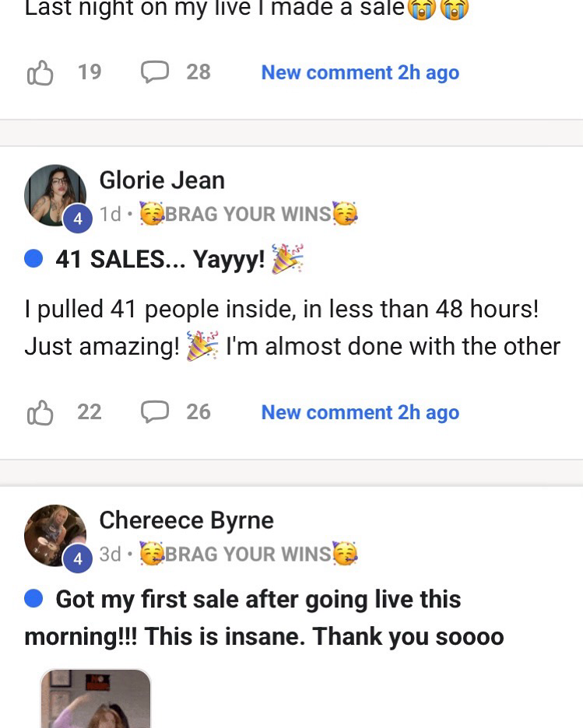Open the Chereece Byrne name link
This screenshot has height=728, width=583.
click(186, 520)
